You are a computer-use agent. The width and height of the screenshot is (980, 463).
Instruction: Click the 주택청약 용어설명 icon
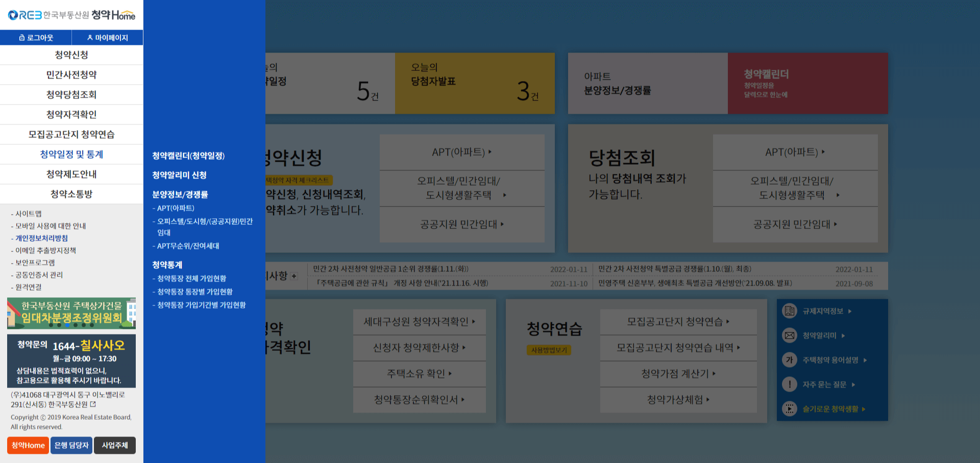click(790, 360)
